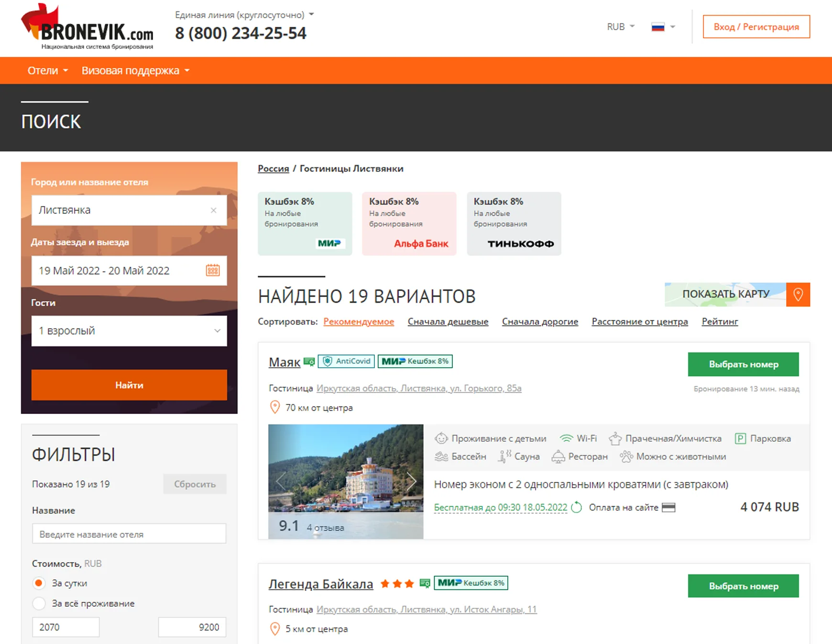Click the Можно с животными paw icon
The image size is (832, 644).
coord(626,457)
